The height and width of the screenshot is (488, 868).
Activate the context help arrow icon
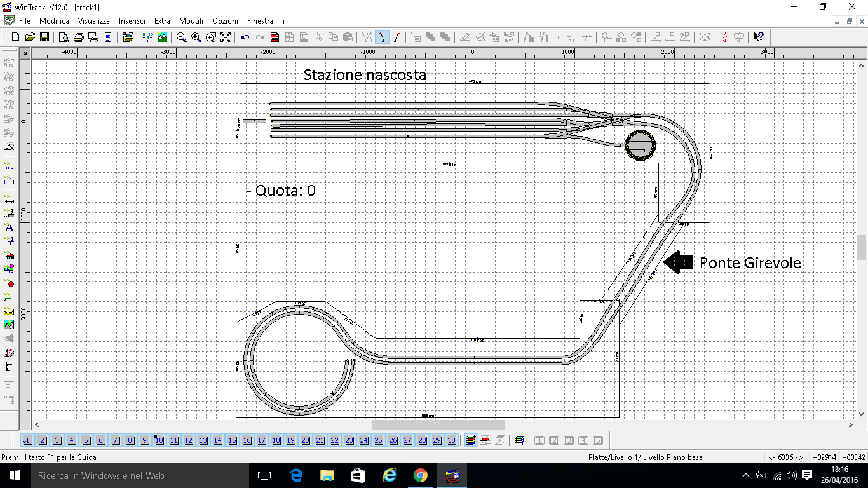[x=757, y=37]
